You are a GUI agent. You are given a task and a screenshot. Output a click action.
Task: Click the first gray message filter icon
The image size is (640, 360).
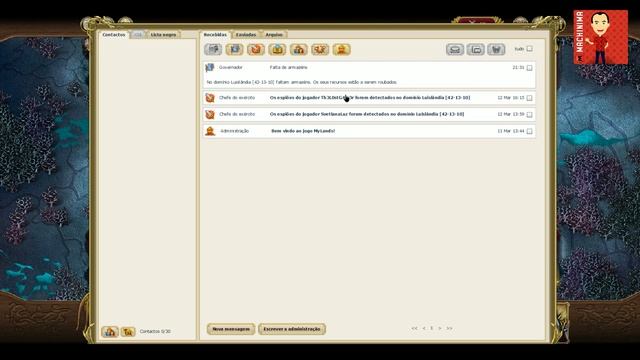click(213, 49)
